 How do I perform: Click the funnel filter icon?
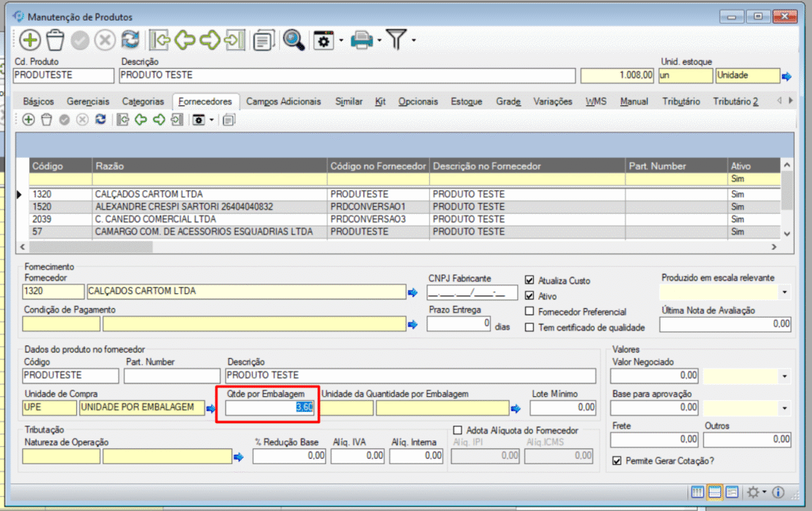396,40
